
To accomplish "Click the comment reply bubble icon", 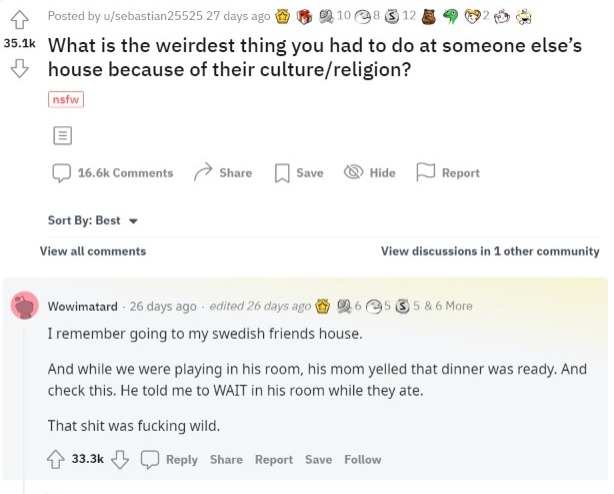I will 149,459.
